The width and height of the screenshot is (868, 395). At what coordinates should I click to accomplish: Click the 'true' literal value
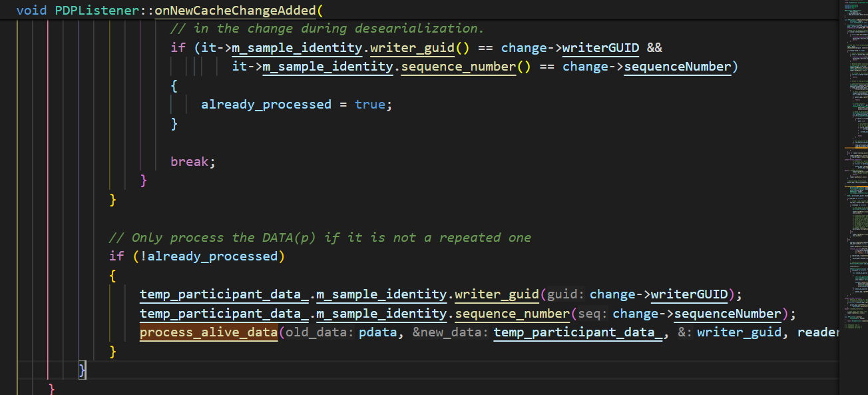coord(369,105)
